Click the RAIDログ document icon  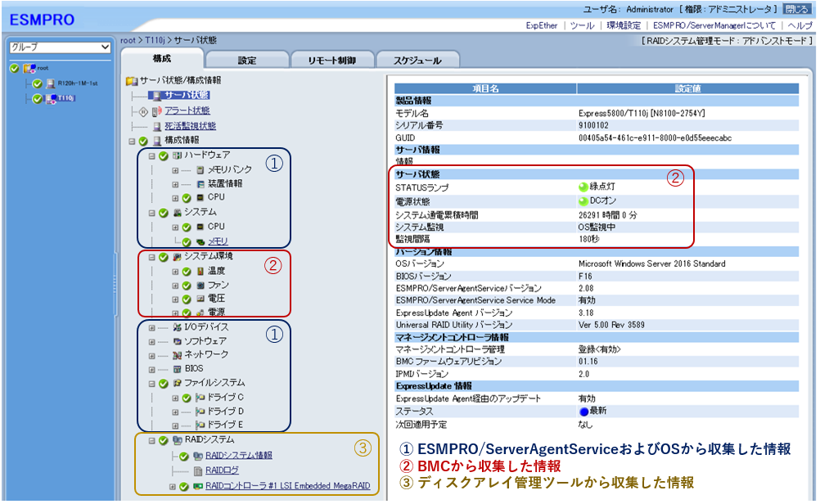pyautogui.click(x=198, y=471)
